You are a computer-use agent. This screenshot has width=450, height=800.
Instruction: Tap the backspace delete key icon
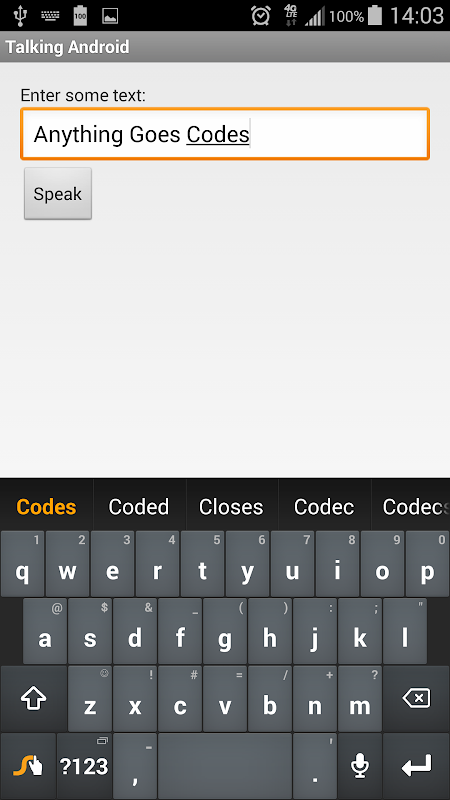[x=416, y=698]
